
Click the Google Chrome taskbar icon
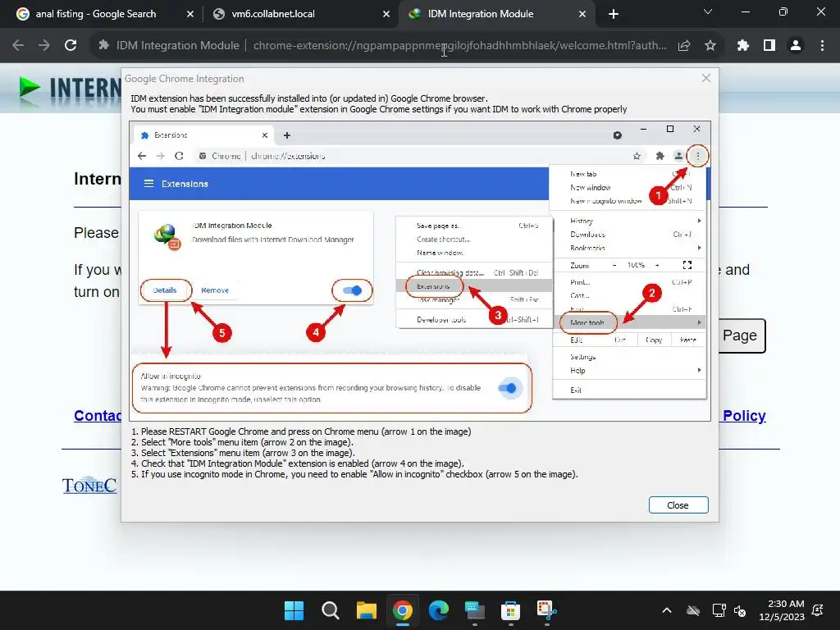[402, 610]
